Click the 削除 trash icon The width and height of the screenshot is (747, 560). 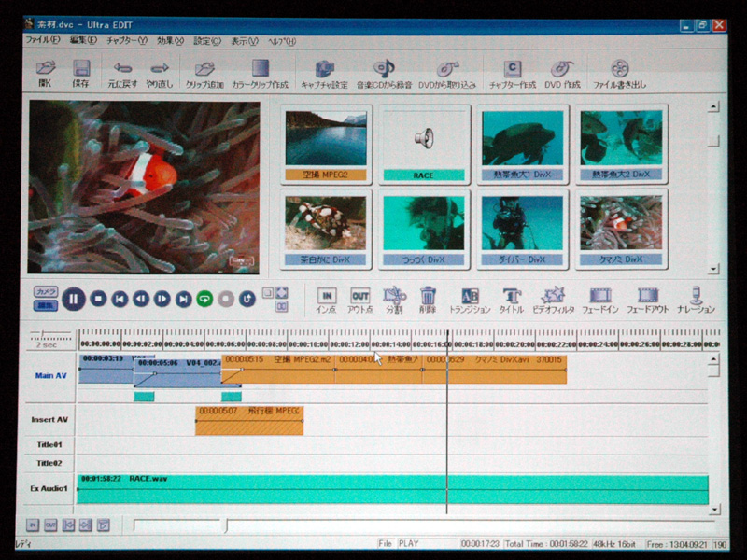428,297
